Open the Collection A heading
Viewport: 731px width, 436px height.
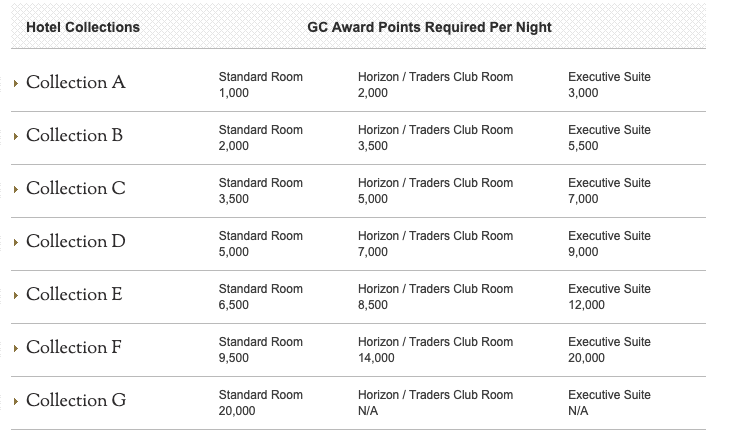tap(76, 82)
